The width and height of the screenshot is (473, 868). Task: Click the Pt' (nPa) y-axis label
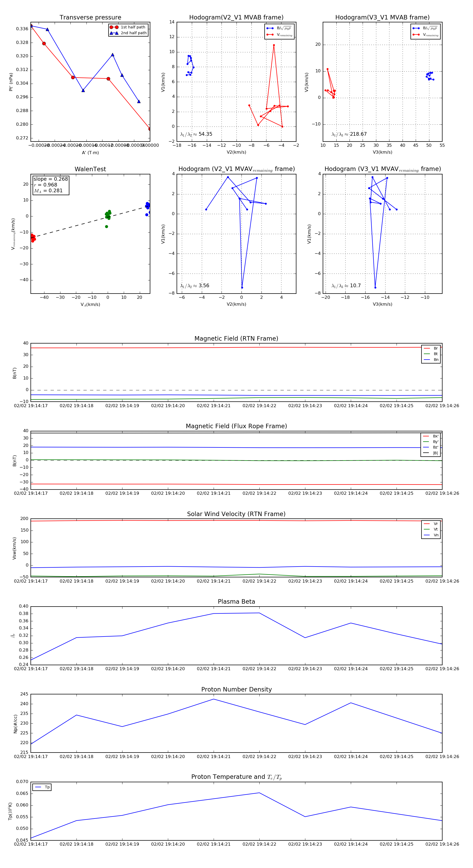(x=11, y=82)
